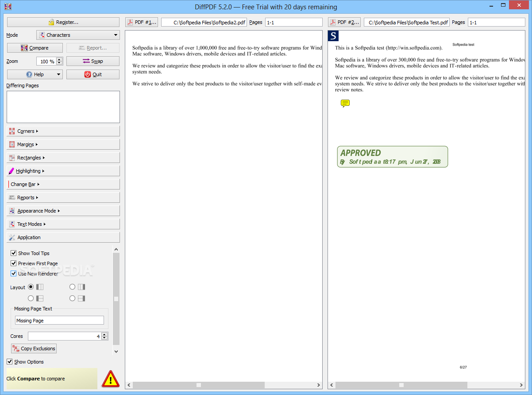Viewport: 532px width, 395px height.
Task: Click the 'Softpedia test' header text
Action: click(463, 44)
